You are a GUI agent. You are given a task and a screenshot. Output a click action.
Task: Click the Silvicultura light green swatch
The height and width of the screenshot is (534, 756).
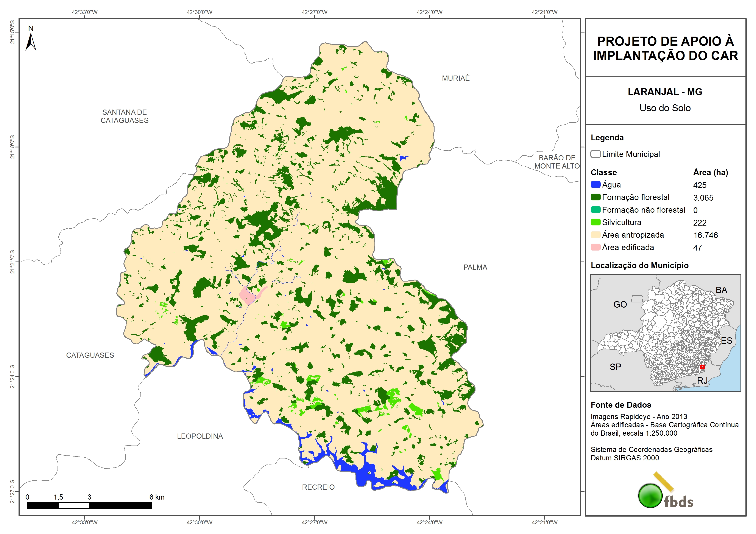click(x=595, y=222)
